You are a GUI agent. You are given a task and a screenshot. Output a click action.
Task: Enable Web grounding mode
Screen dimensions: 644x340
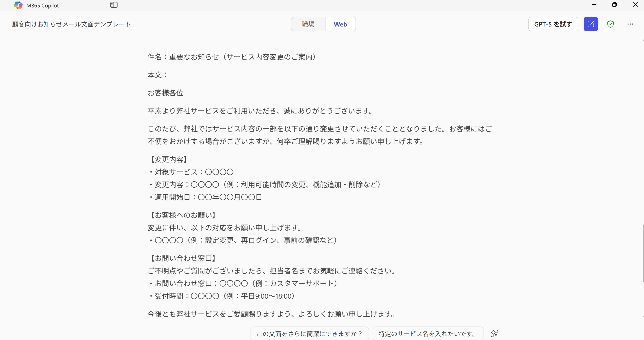(340, 24)
